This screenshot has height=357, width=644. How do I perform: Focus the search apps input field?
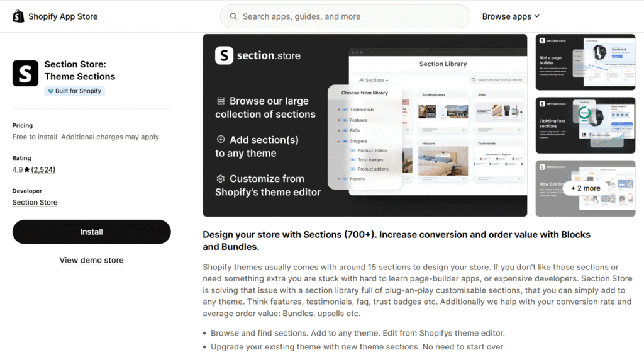pyautogui.click(x=345, y=16)
